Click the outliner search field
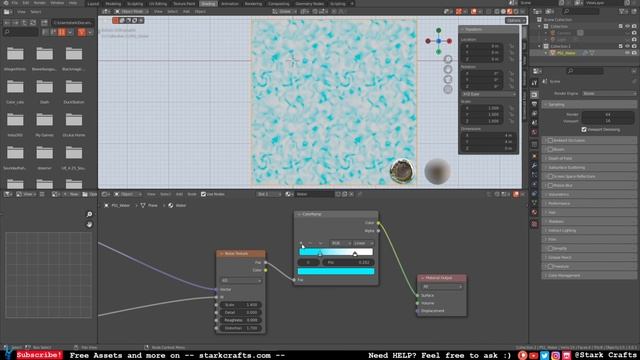 pos(580,11)
